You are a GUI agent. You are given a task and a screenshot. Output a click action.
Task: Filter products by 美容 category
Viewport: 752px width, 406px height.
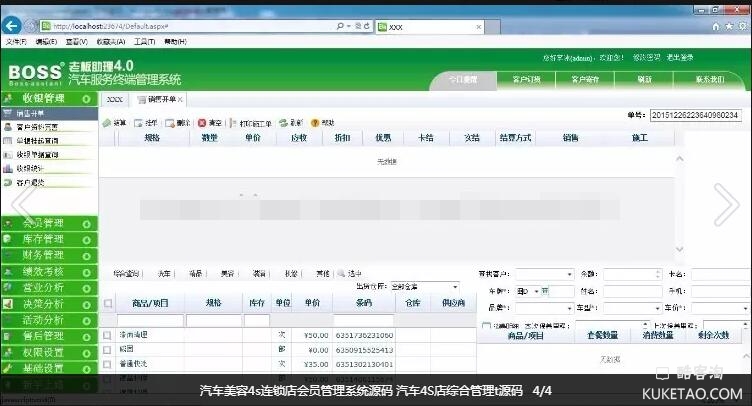pyautogui.click(x=227, y=274)
